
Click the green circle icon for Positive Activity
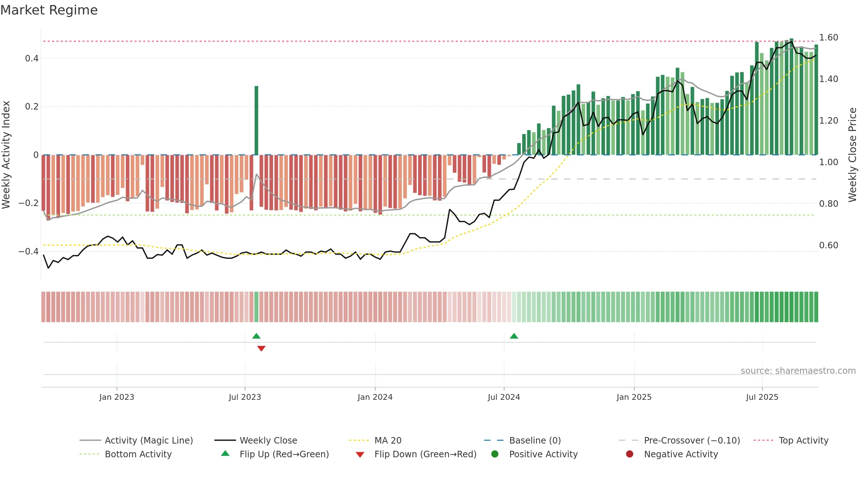(x=495, y=454)
